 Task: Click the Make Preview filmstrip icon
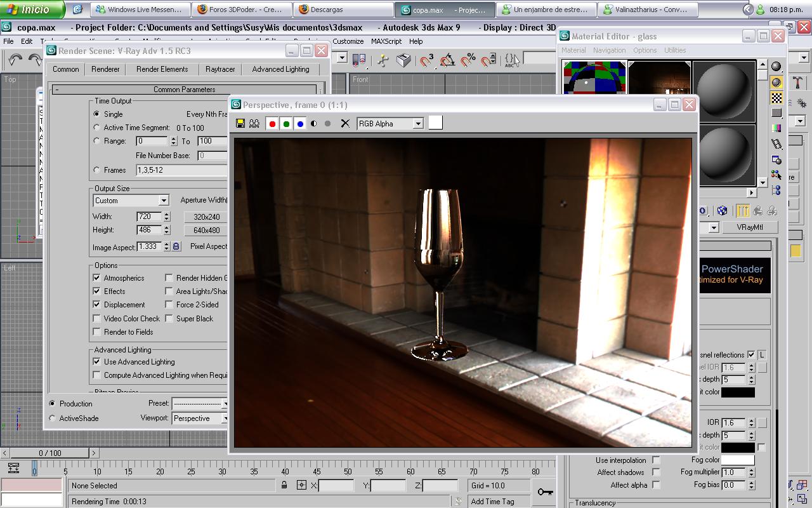[x=776, y=144]
